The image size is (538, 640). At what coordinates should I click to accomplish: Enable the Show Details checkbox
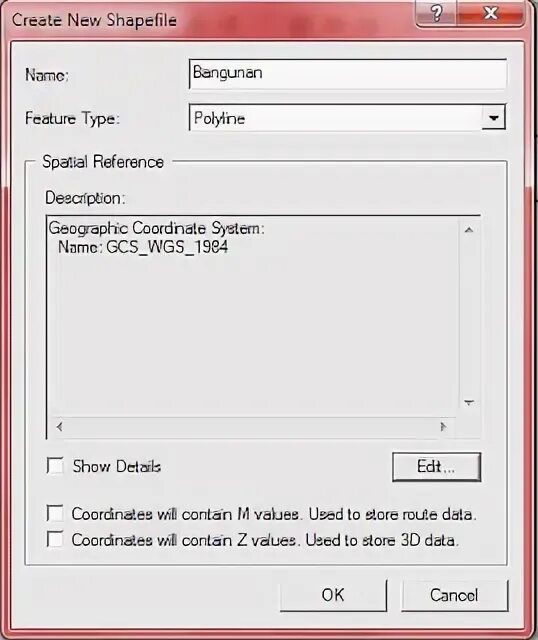55,466
